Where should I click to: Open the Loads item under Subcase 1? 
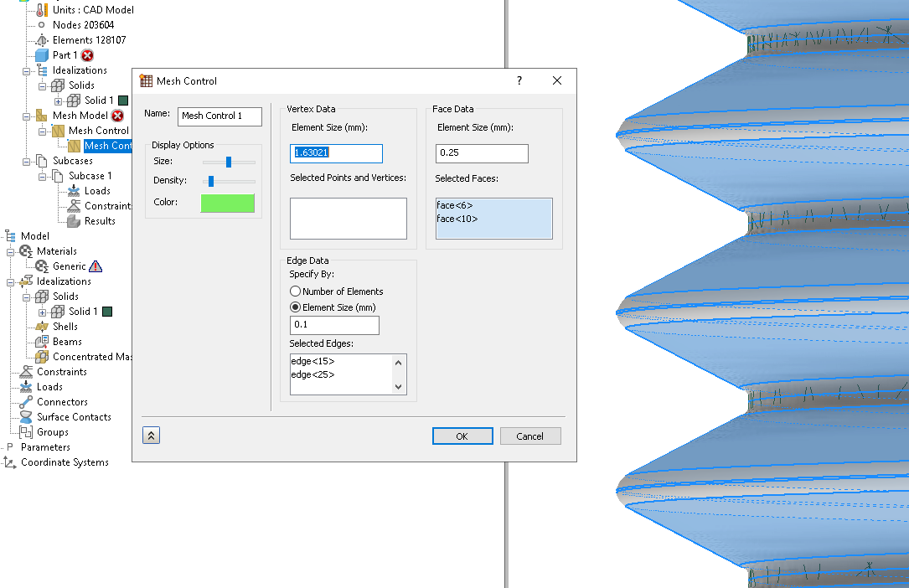(x=98, y=190)
